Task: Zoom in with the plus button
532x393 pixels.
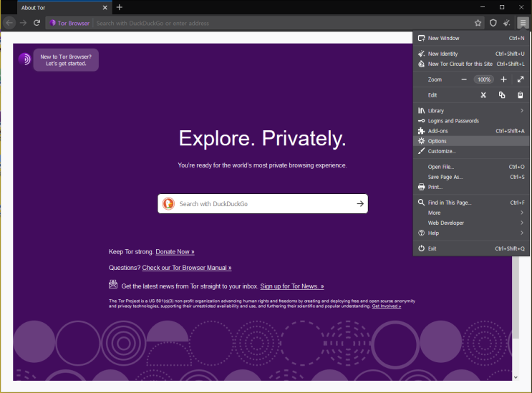Action: (503, 79)
